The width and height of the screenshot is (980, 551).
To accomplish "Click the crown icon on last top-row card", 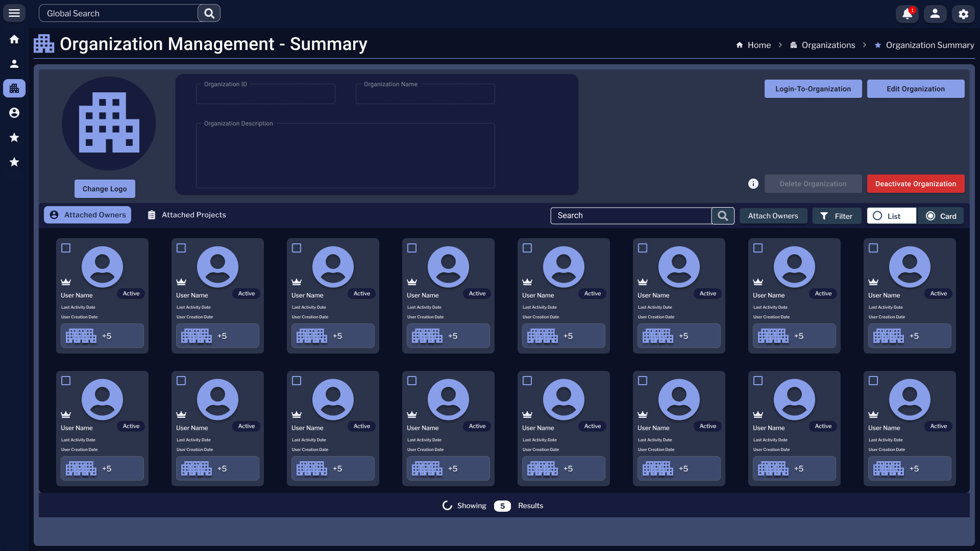I will [873, 282].
